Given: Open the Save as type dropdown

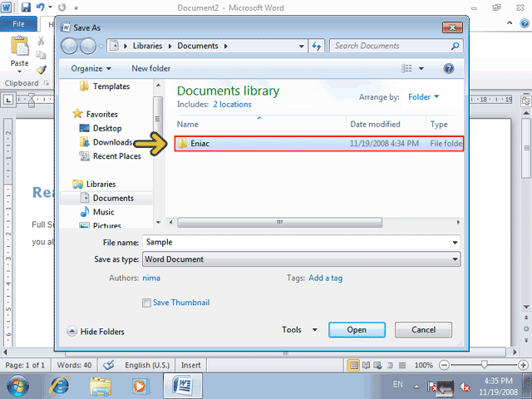Looking at the screenshot, I should 301,259.
